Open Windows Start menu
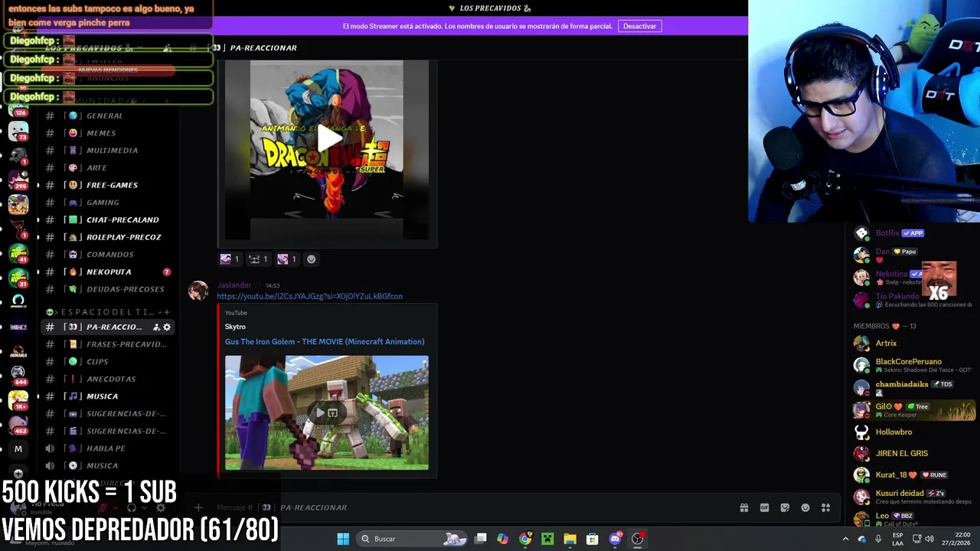 (x=343, y=539)
